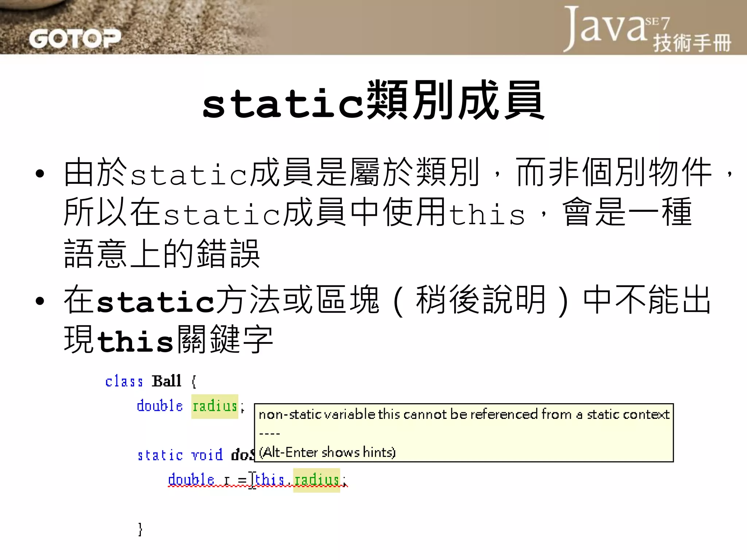Click 'this' keyword in the underlined code
This screenshot has height=560, width=747.
coord(270,480)
